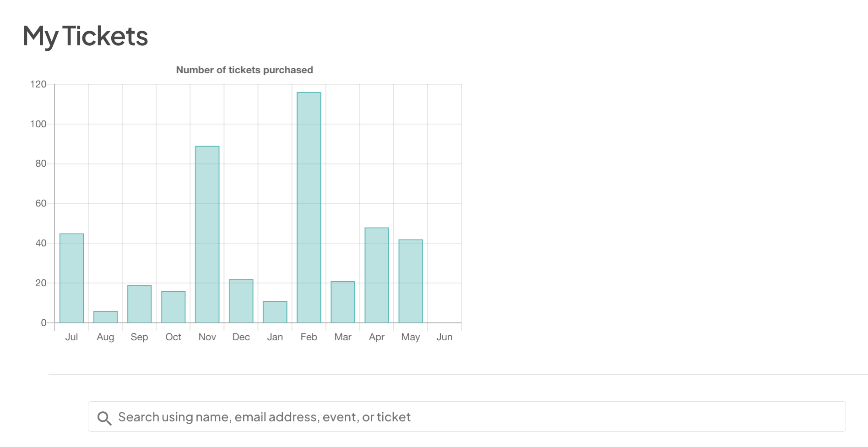
Task: Click the December bar in the chart
Action: (x=241, y=300)
